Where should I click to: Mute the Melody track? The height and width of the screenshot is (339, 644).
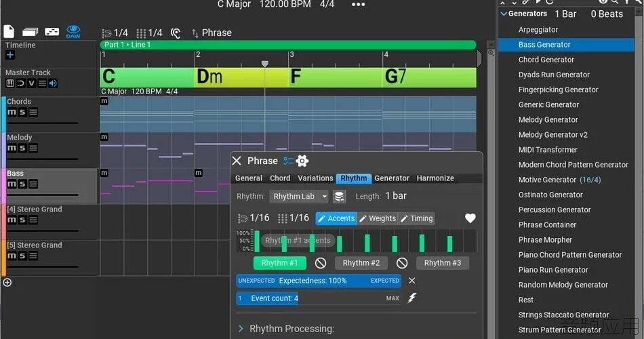(12, 148)
